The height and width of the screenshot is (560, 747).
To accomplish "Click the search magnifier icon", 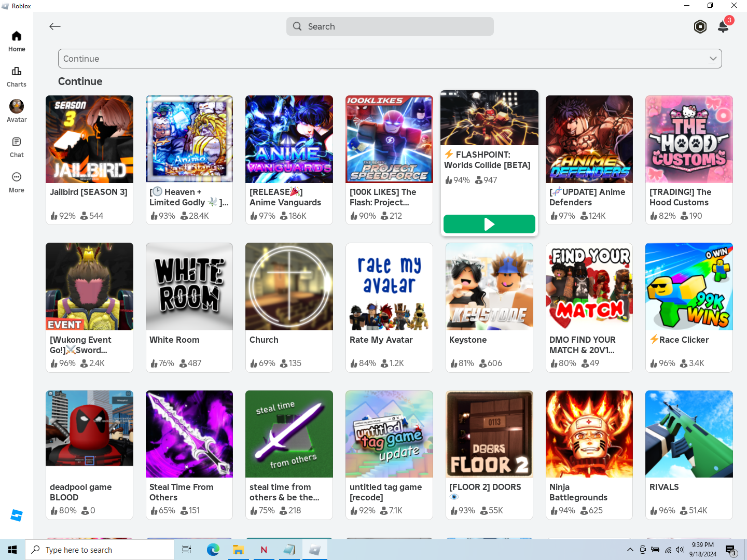I will (297, 26).
